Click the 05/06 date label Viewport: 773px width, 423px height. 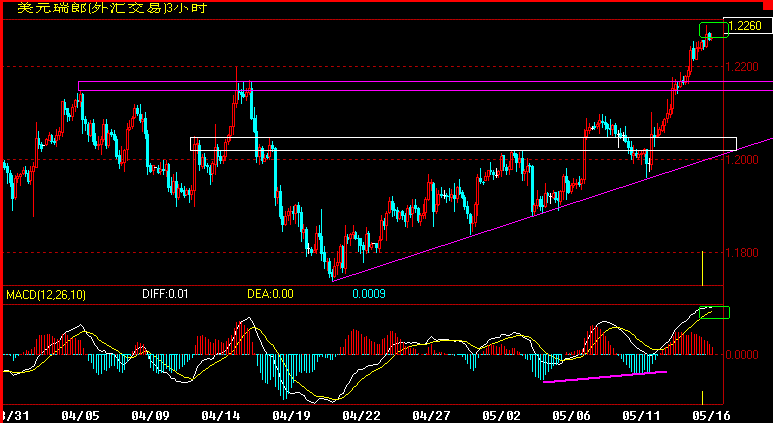pos(572,416)
